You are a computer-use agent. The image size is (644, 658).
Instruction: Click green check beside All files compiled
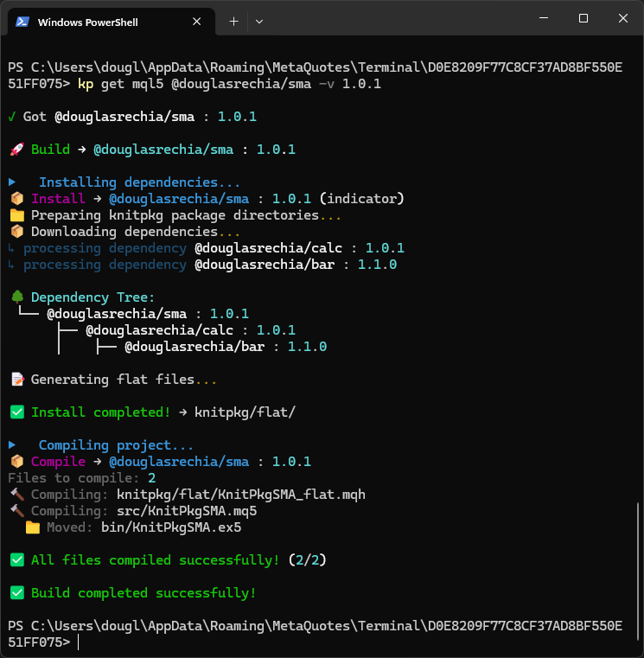pyautogui.click(x=17, y=559)
